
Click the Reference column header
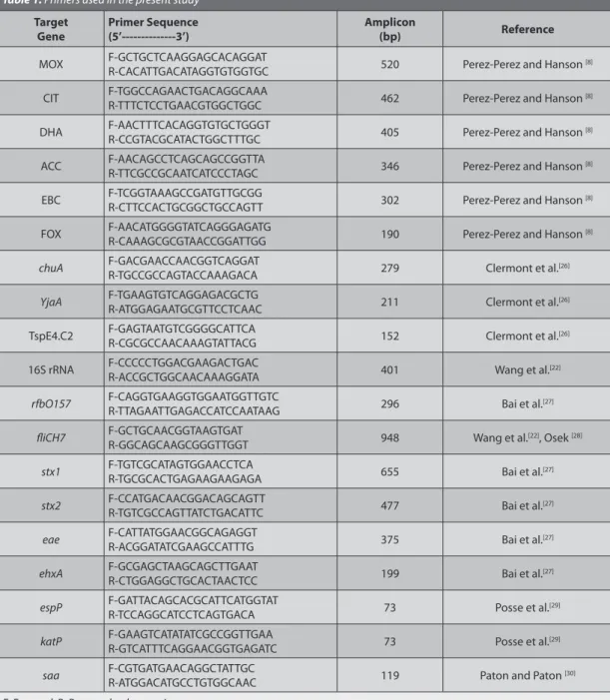click(x=527, y=29)
